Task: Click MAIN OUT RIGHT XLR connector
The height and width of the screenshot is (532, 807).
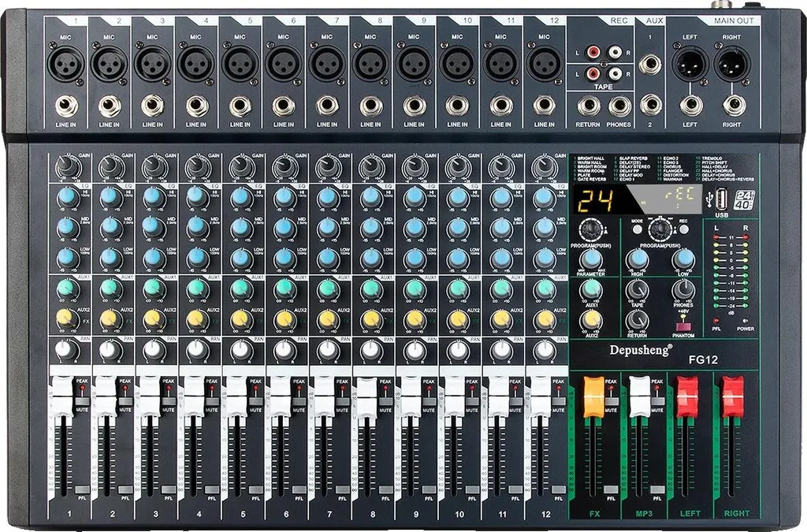Action: 731,65
